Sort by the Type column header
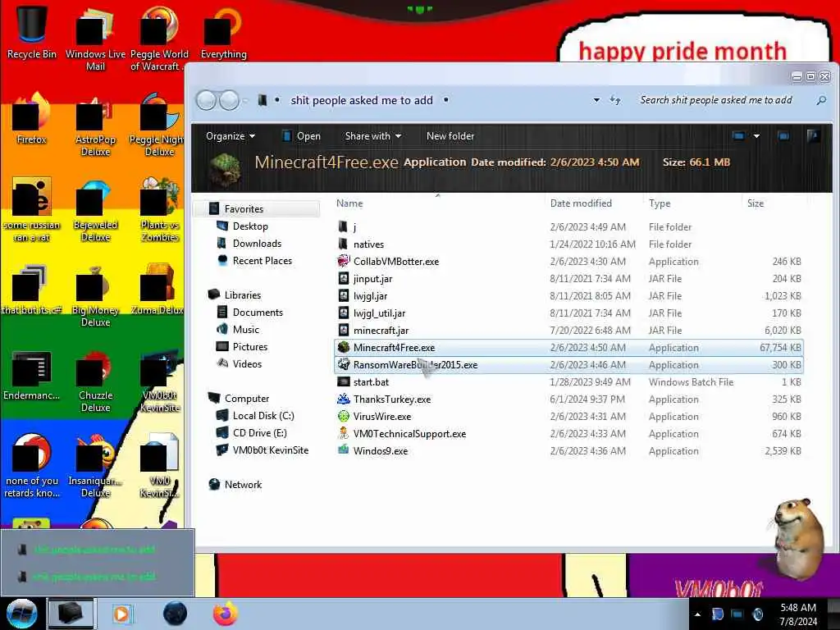 (x=660, y=203)
